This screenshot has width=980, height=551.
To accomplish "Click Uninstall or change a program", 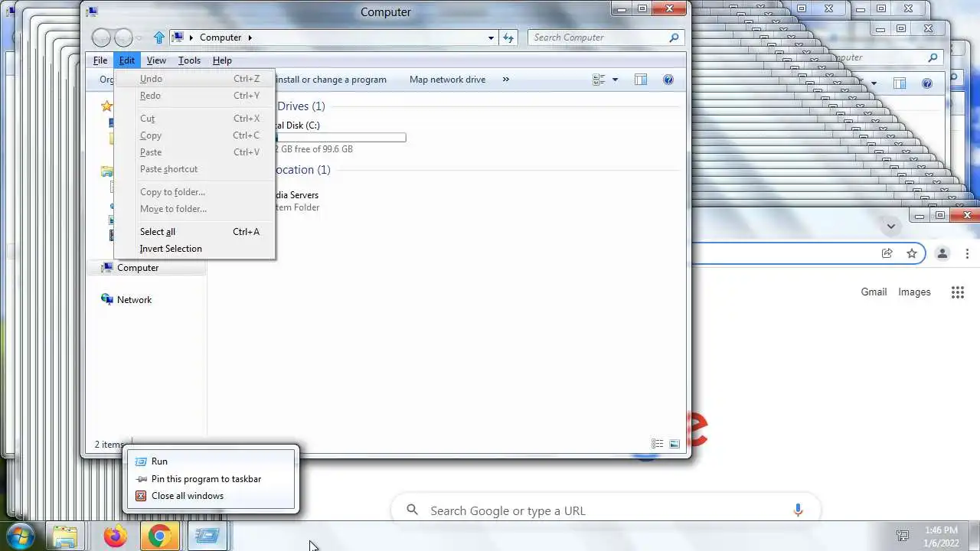I will (330, 80).
